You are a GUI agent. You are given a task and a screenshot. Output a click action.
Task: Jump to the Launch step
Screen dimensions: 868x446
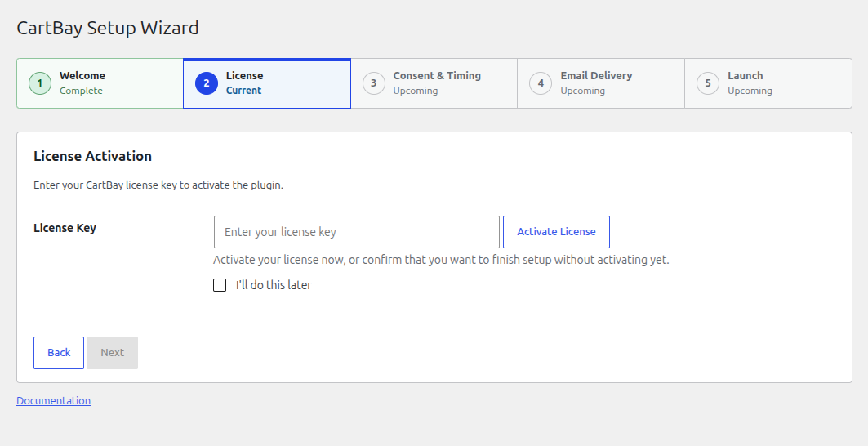tap(768, 83)
